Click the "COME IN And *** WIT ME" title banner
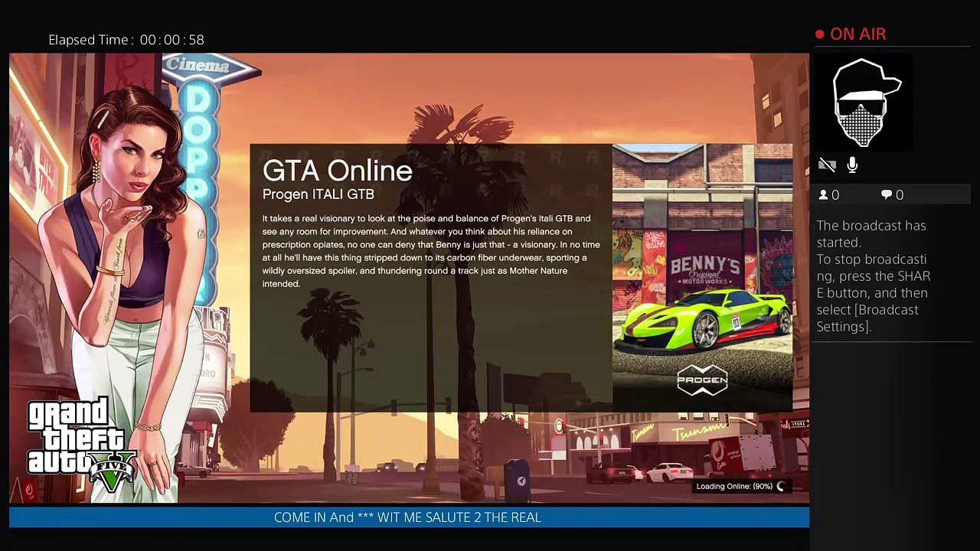The image size is (980, 551). tap(407, 517)
